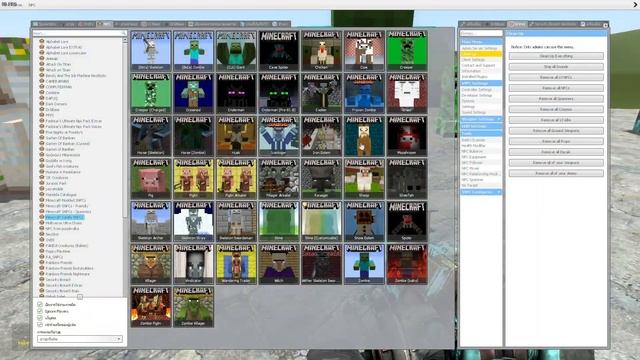
Task: Spawn the Mooshroom NPC
Action: pyautogui.click(x=407, y=136)
